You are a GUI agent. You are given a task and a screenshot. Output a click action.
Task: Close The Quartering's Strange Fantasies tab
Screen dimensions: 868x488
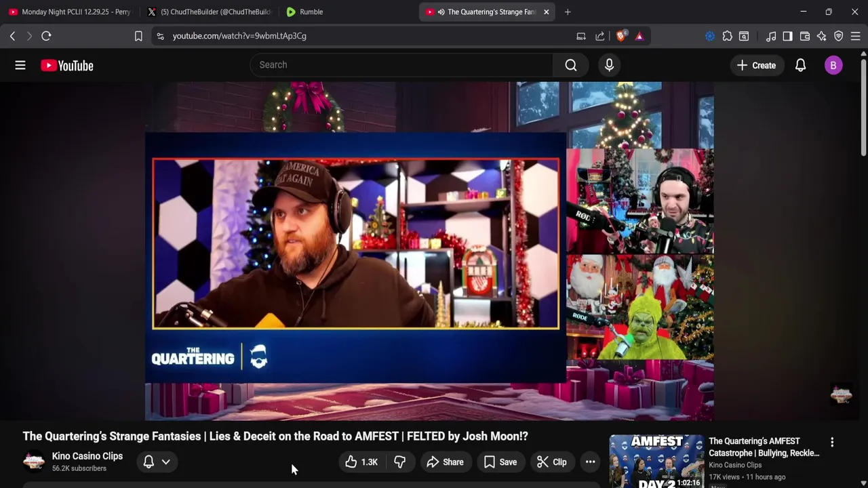click(546, 12)
